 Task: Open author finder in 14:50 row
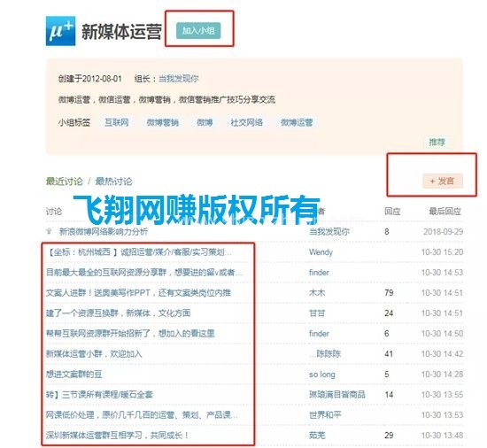coord(319,334)
